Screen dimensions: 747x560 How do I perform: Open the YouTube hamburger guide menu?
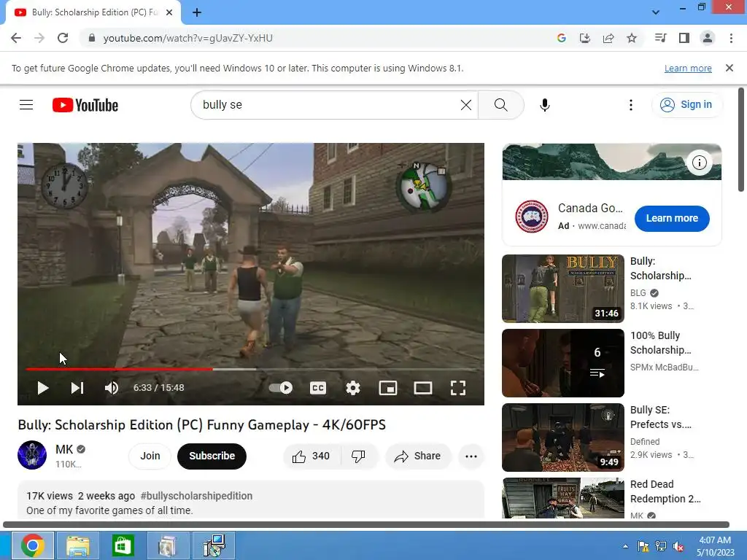pos(26,105)
